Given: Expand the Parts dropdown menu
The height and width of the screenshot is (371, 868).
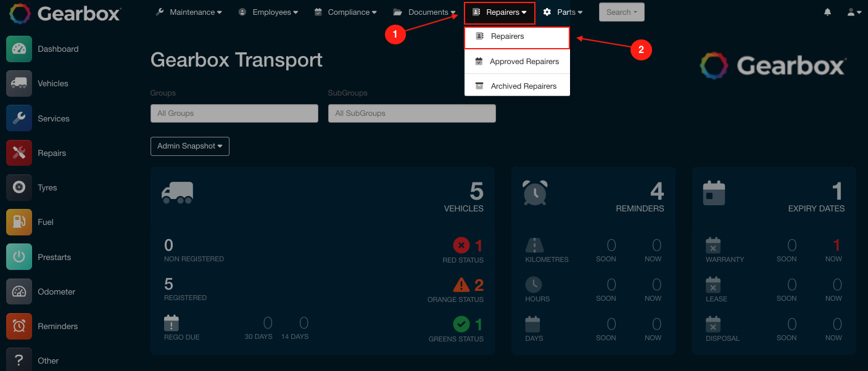Looking at the screenshot, I should pyautogui.click(x=563, y=12).
